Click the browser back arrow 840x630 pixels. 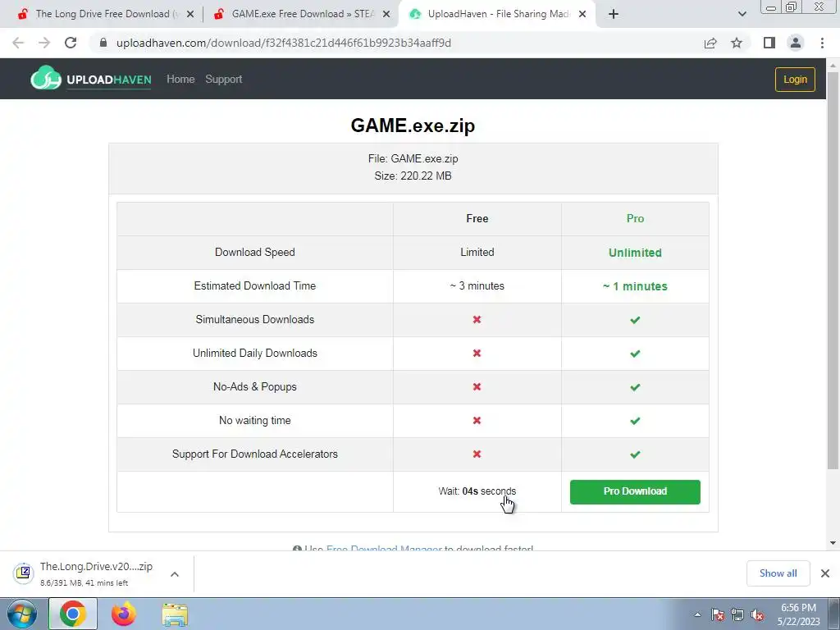(18, 43)
